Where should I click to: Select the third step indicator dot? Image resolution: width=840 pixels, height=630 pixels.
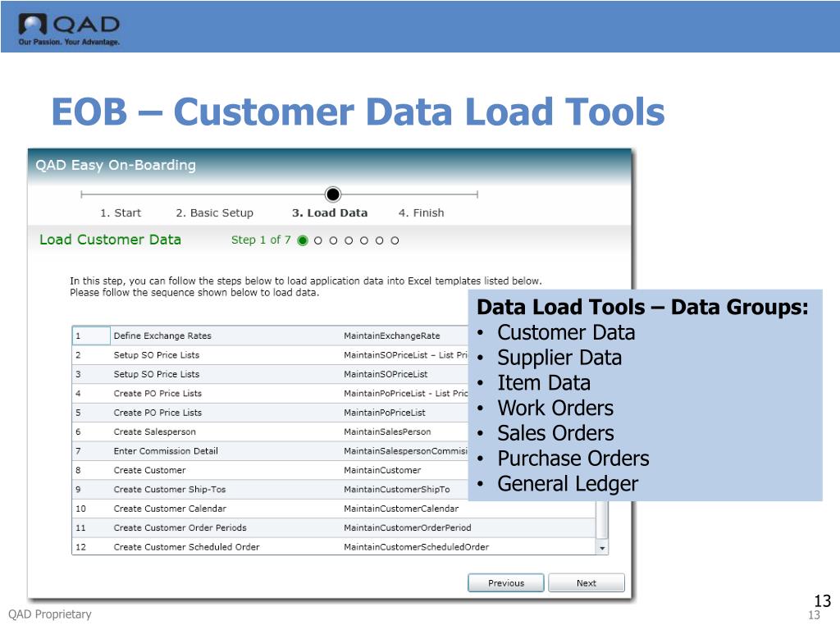pos(333,240)
